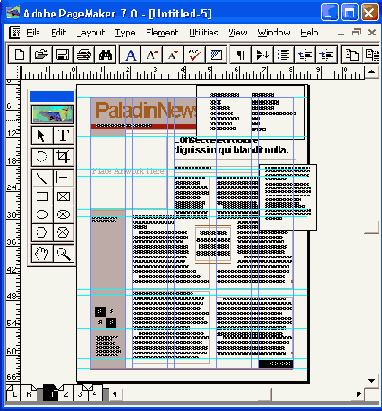Click the Save disk toolbar icon
The width and height of the screenshot is (382, 411).
62,55
